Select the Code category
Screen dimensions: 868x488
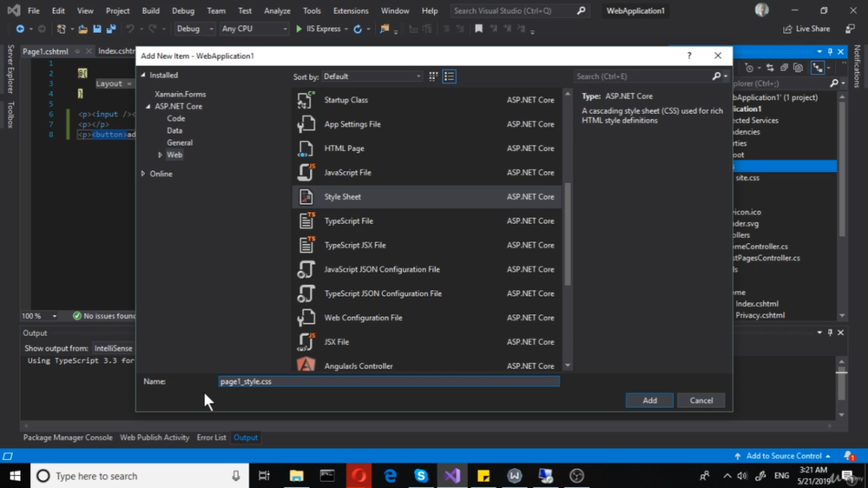coord(176,119)
